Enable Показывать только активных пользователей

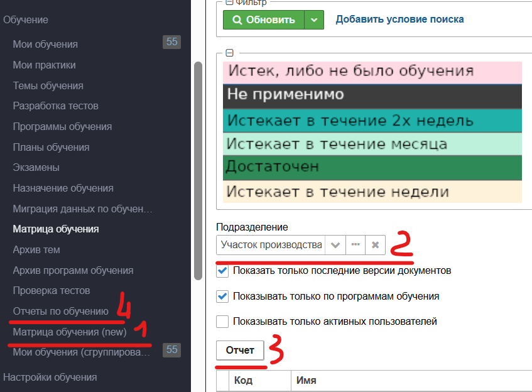point(222,322)
